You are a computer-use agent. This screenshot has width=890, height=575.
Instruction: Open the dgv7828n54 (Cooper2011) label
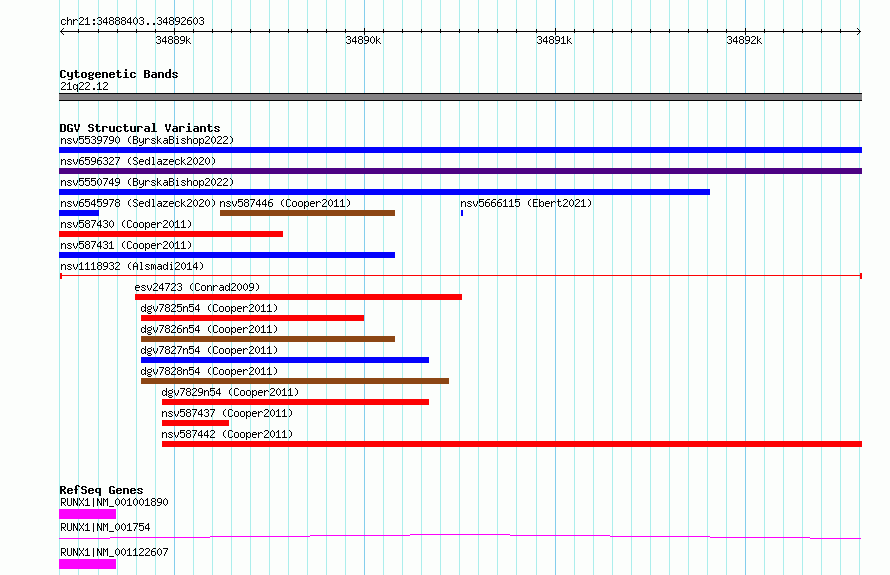[x=209, y=371]
